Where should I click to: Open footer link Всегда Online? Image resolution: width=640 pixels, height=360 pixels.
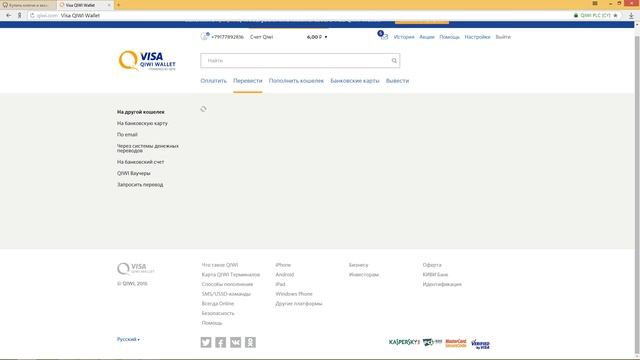click(218, 304)
